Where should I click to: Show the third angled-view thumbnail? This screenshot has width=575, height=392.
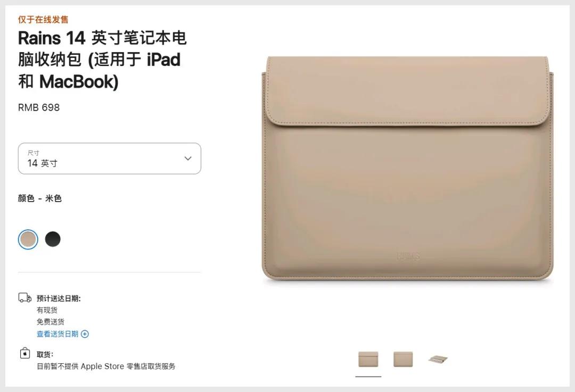[438, 359]
